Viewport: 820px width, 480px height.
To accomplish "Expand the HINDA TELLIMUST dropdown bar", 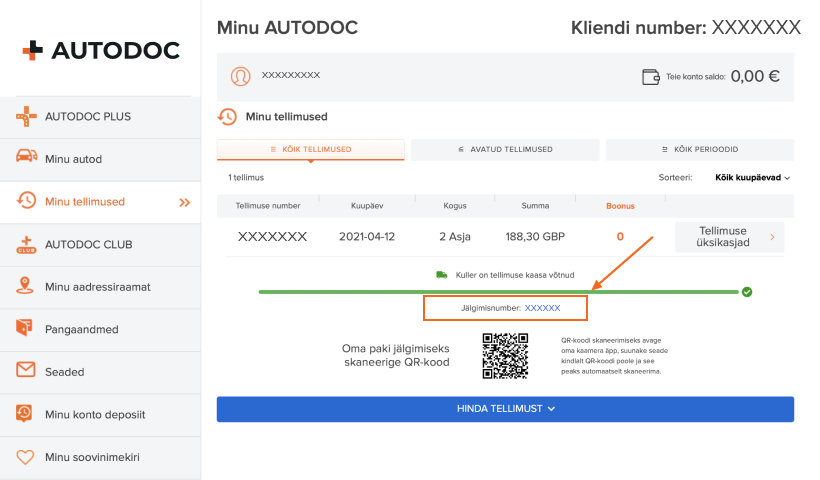I will tap(505, 409).
